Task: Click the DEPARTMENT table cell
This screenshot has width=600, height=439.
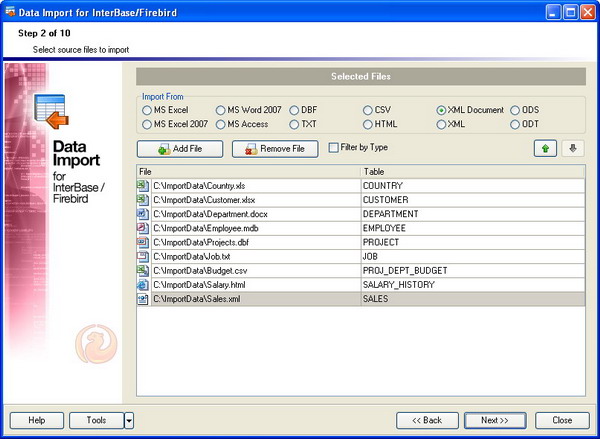Action: (x=473, y=214)
